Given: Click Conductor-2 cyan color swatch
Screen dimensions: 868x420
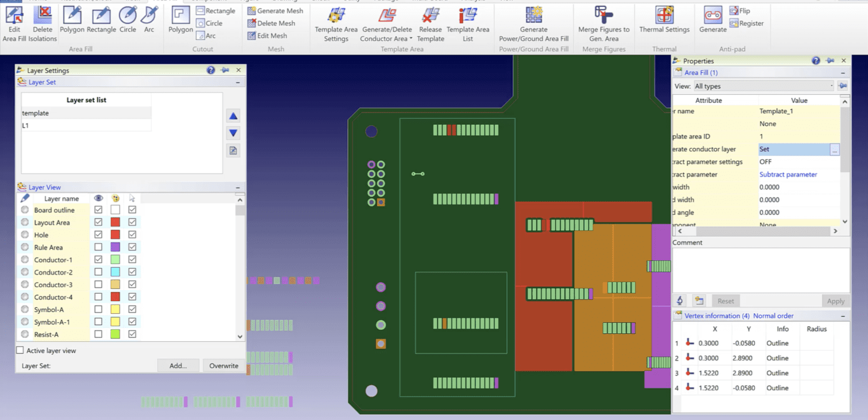Looking at the screenshot, I should (x=115, y=272).
